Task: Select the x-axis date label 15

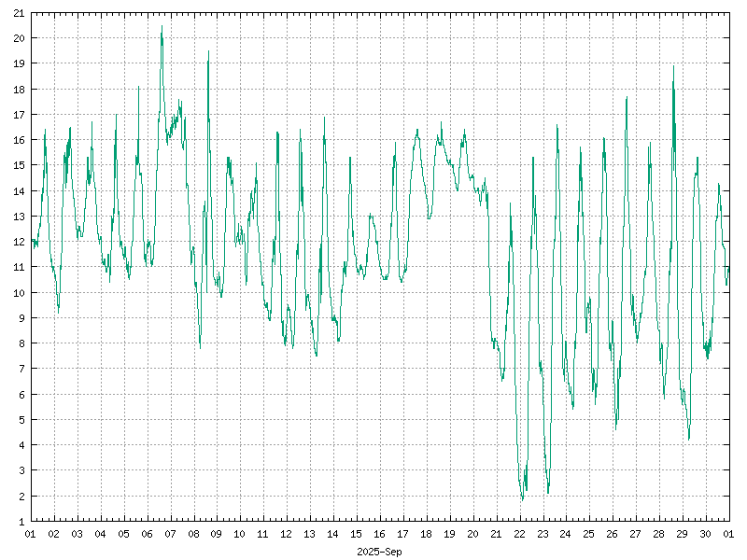Action: tap(356, 534)
